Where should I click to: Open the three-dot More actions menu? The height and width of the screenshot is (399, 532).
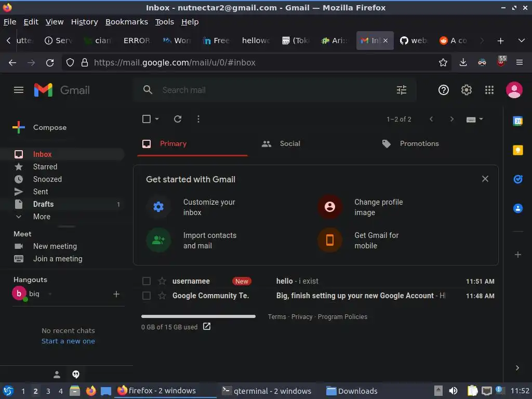point(198,119)
